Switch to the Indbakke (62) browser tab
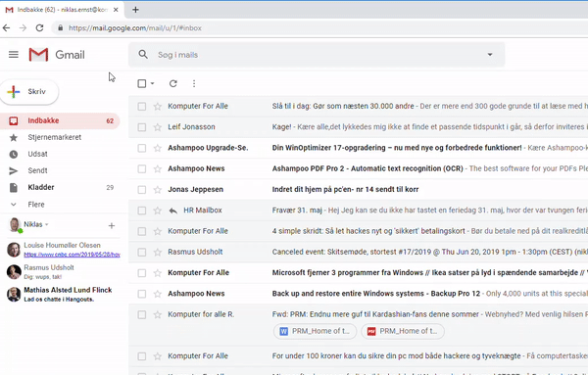Image resolution: width=588 pixels, height=375 pixels. tap(63, 10)
